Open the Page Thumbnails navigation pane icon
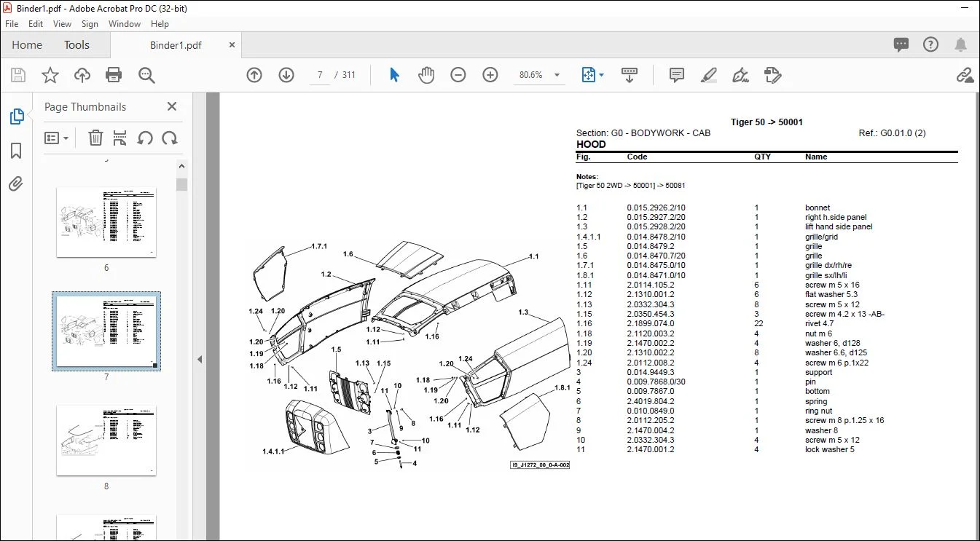 tap(16, 117)
